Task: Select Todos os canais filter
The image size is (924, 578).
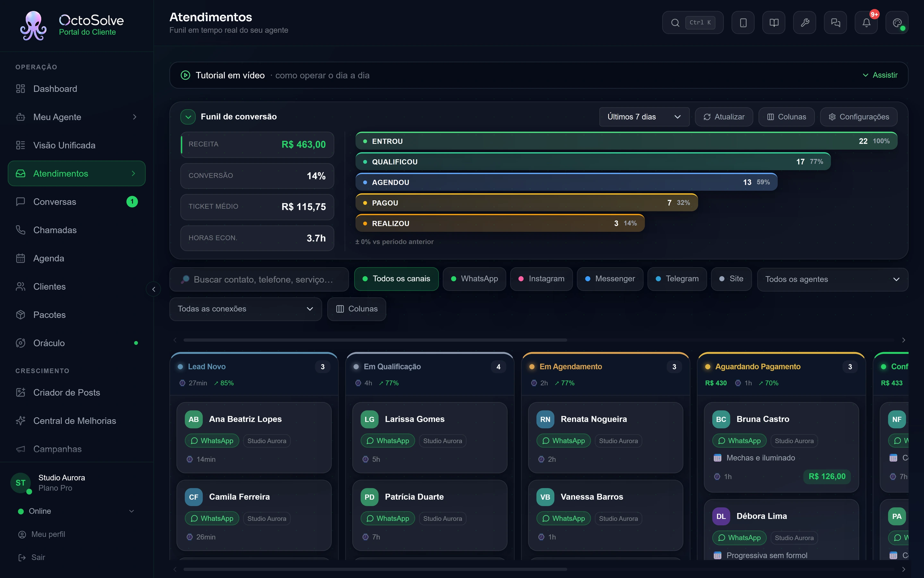Action: pyautogui.click(x=396, y=279)
